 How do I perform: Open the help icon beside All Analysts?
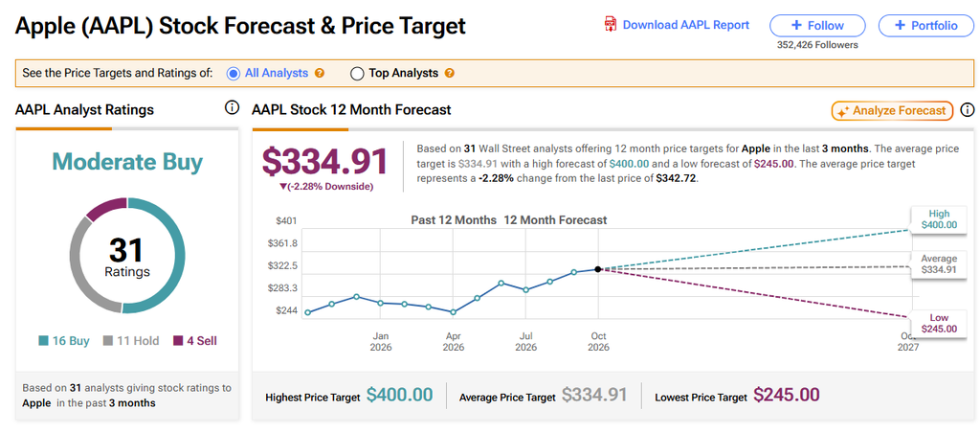(320, 73)
